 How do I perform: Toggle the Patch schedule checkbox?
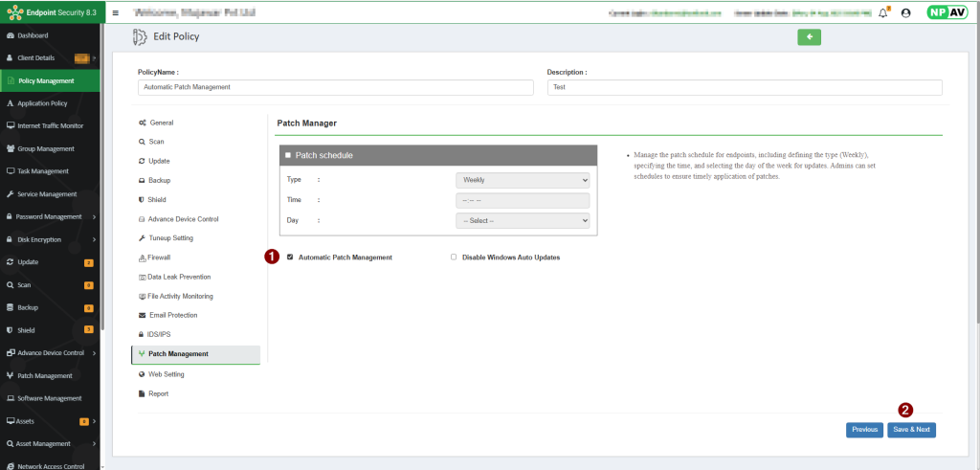(x=288, y=155)
